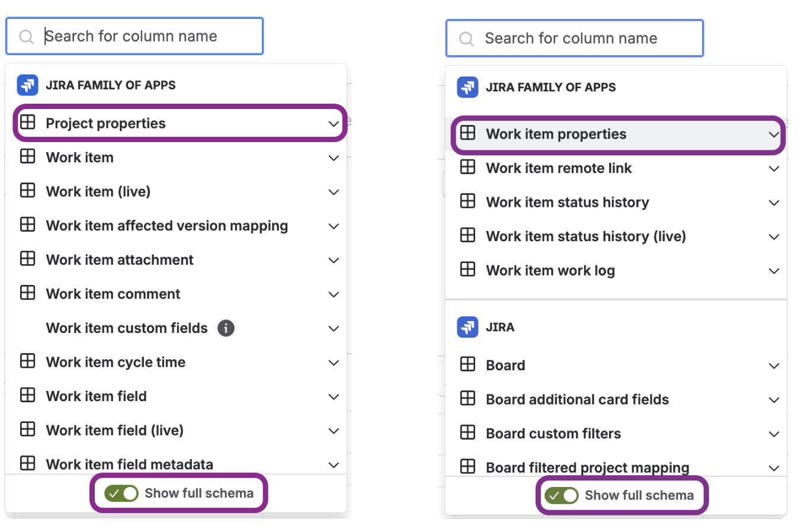Viewport: 801px width, 532px height.
Task: Click the table icon beside Board additional card fields
Action: [468, 399]
